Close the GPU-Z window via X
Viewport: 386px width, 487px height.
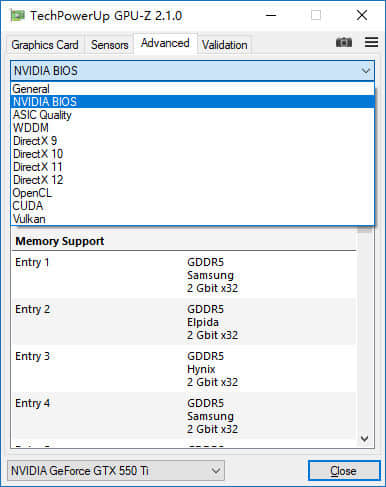[362, 15]
